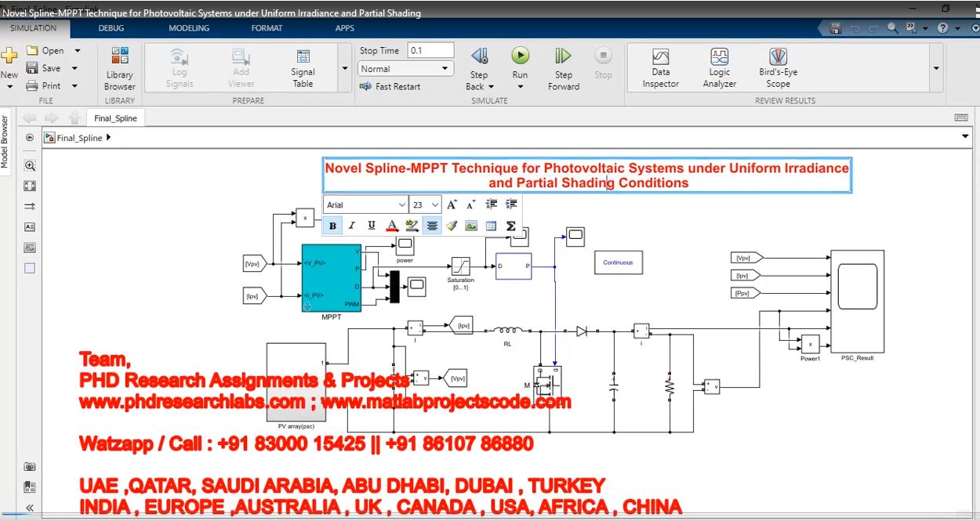The height and width of the screenshot is (521, 980).
Task: Click the Add Viewer button
Action: point(241,69)
